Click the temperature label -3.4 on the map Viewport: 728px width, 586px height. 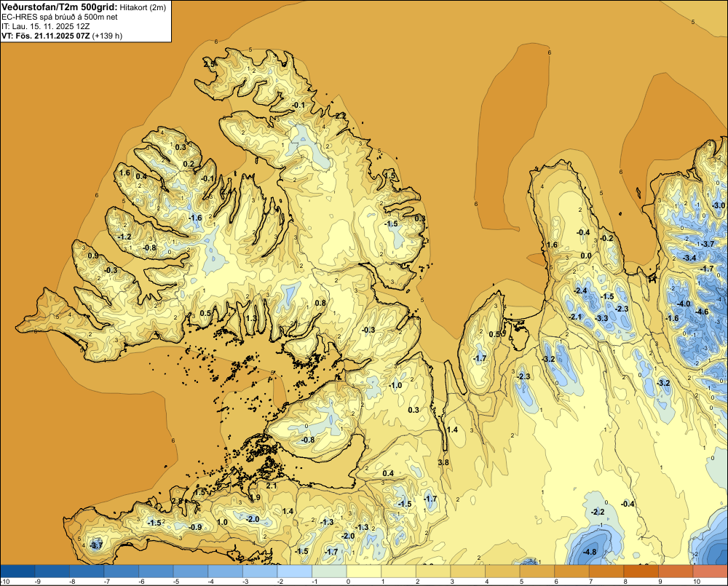click(x=689, y=258)
